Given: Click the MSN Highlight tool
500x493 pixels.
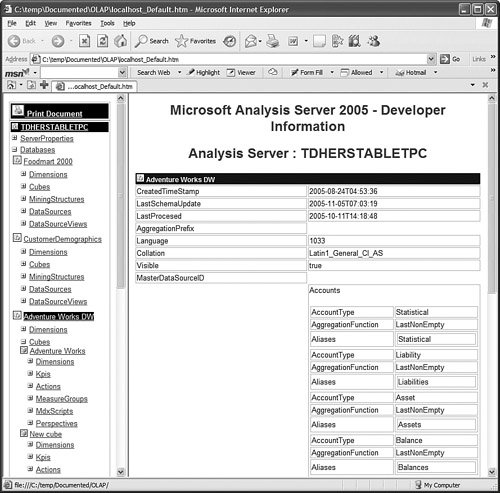Looking at the screenshot, I should pos(203,72).
